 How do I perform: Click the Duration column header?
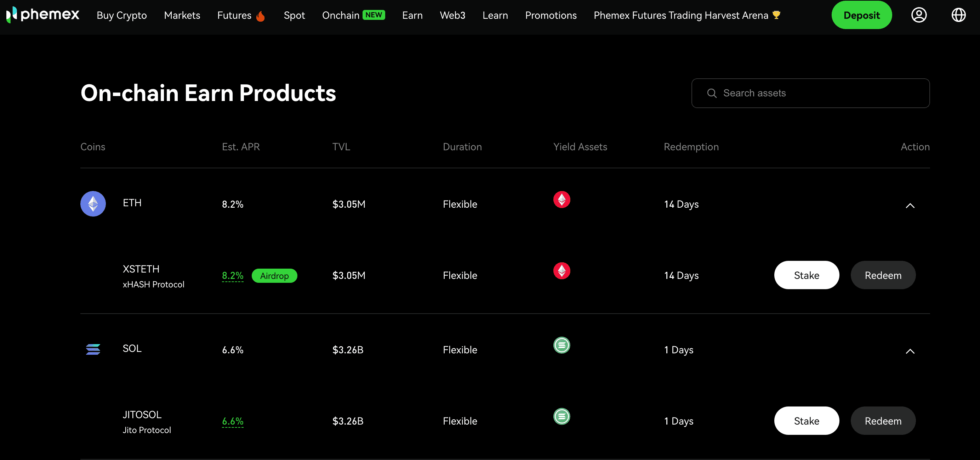tap(462, 147)
